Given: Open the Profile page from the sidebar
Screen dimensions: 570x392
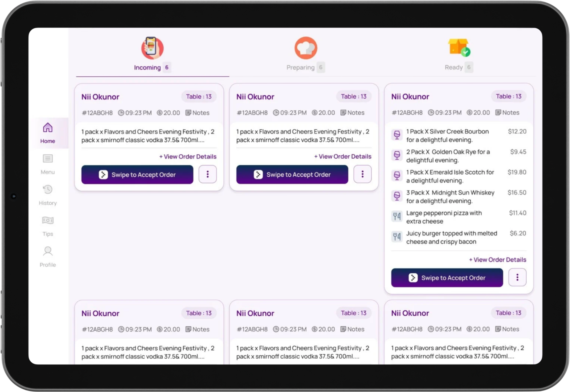Looking at the screenshot, I should point(48,257).
